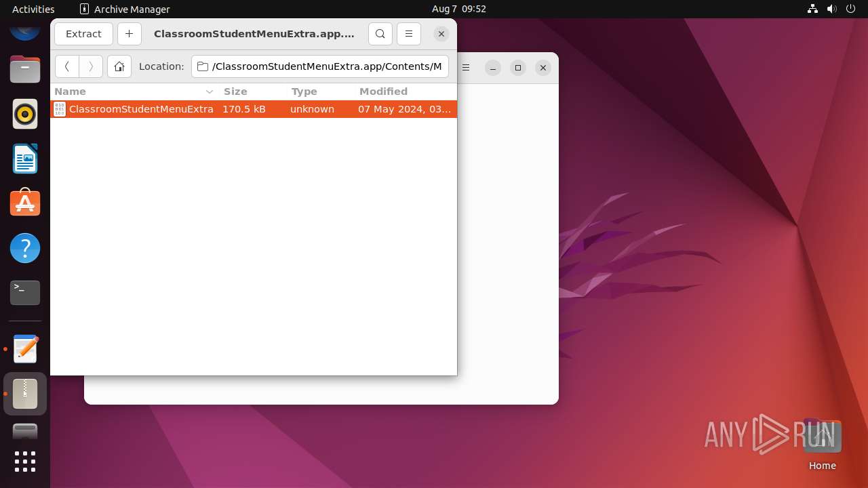The height and width of the screenshot is (488, 868).
Task: Open Help from the dock
Action: [25, 248]
